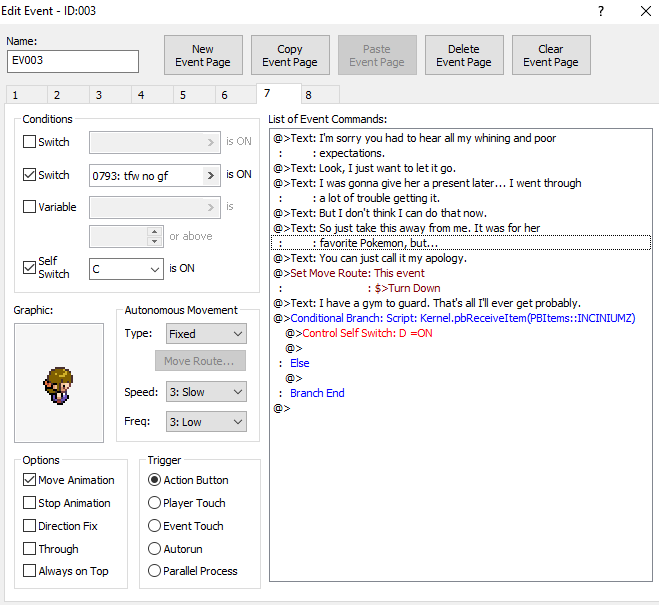Uncheck the Self Switch checkbox

(x=30, y=268)
